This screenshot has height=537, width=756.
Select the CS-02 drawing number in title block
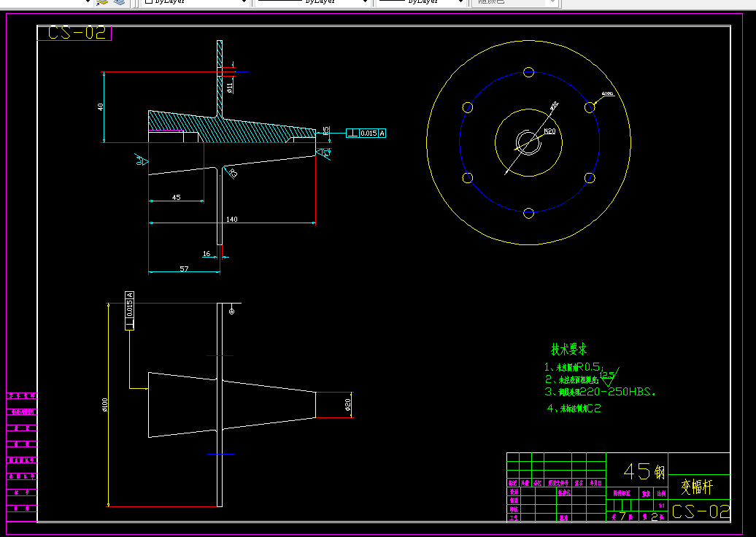(701, 511)
